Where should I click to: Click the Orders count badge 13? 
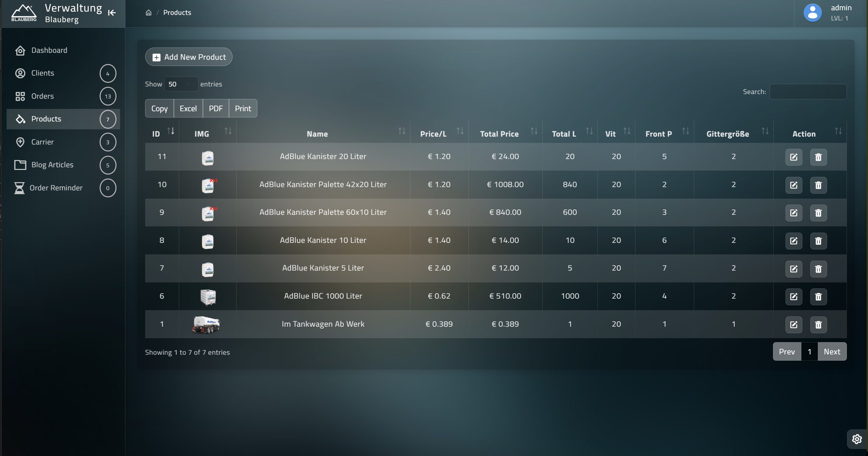pyautogui.click(x=108, y=96)
